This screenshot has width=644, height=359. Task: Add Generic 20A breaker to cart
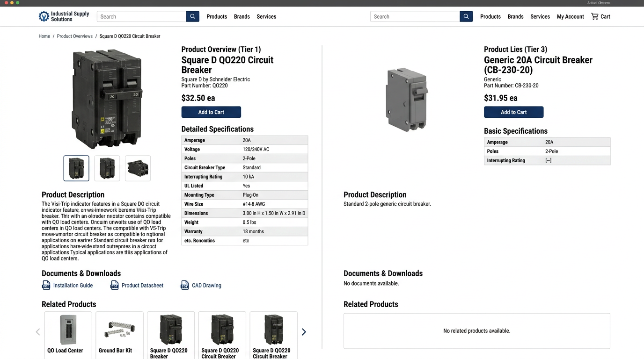click(513, 112)
